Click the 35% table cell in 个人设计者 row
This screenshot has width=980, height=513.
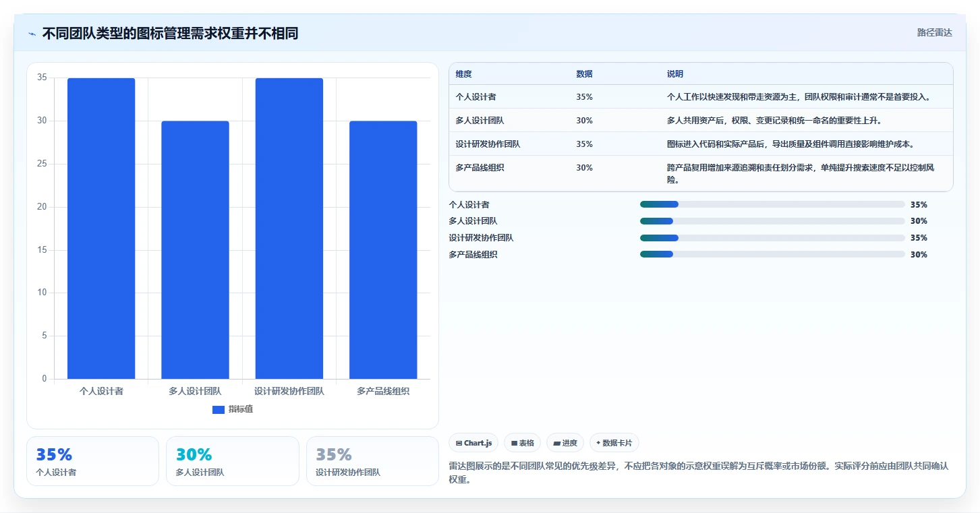pyautogui.click(x=584, y=97)
